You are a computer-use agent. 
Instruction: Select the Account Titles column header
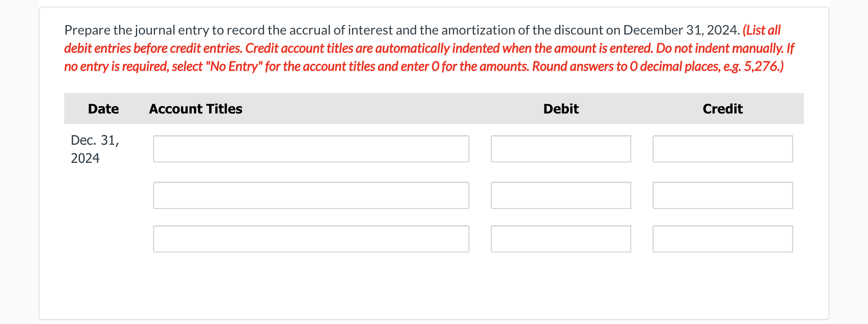point(195,109)
